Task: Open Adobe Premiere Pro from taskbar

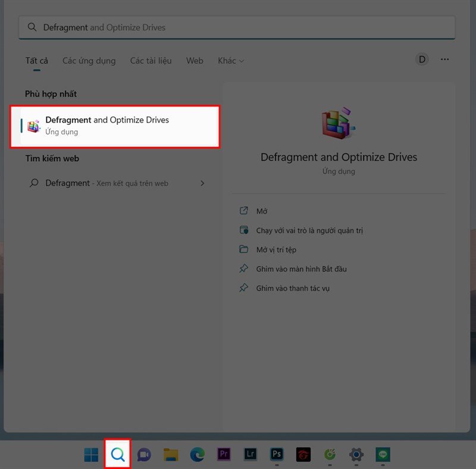Action: (224, 455)
